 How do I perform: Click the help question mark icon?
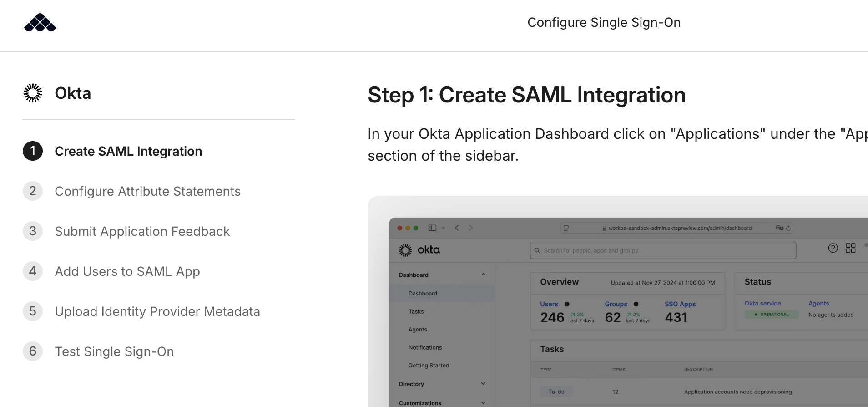click(x=833, y=248)
